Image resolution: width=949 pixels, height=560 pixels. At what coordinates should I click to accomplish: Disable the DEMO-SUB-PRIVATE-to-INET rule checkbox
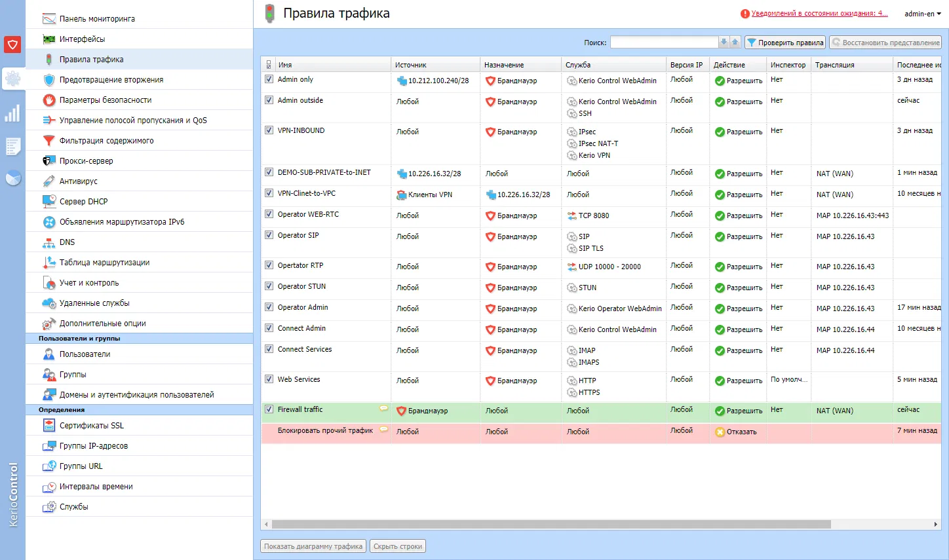point(269,172)
